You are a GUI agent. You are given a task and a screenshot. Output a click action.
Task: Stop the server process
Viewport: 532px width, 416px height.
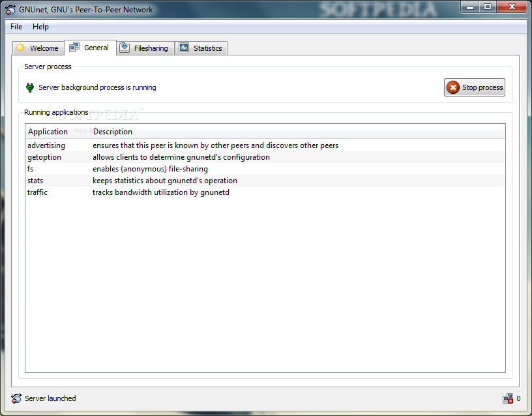(475, 87)
